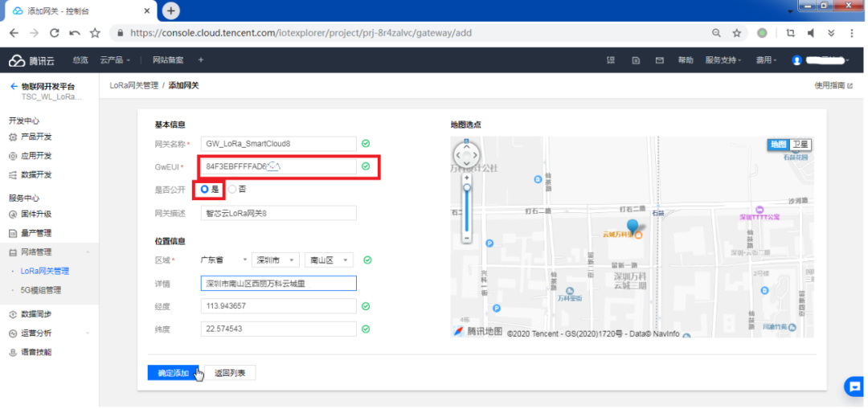
Task: Click the browser undo-close arrow icon
Action: [x=74, y=33]
